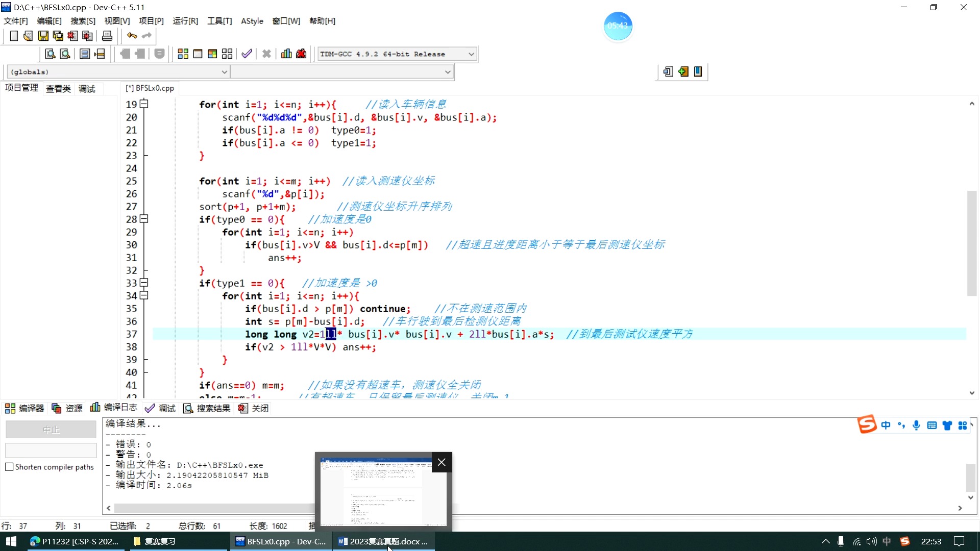Collapse the if block at line 28
The height and width of the screenshot is (551, 980).
(x=144, y=219)
